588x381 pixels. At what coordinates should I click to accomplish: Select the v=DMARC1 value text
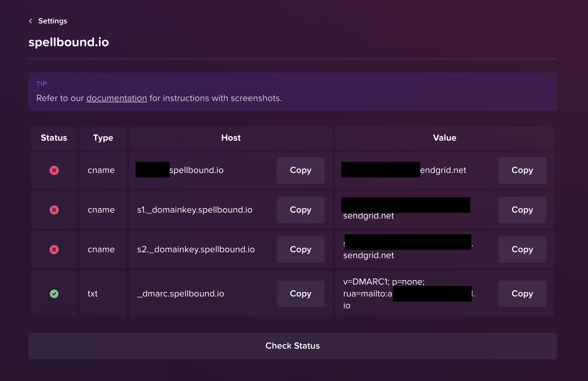[409, 294]
